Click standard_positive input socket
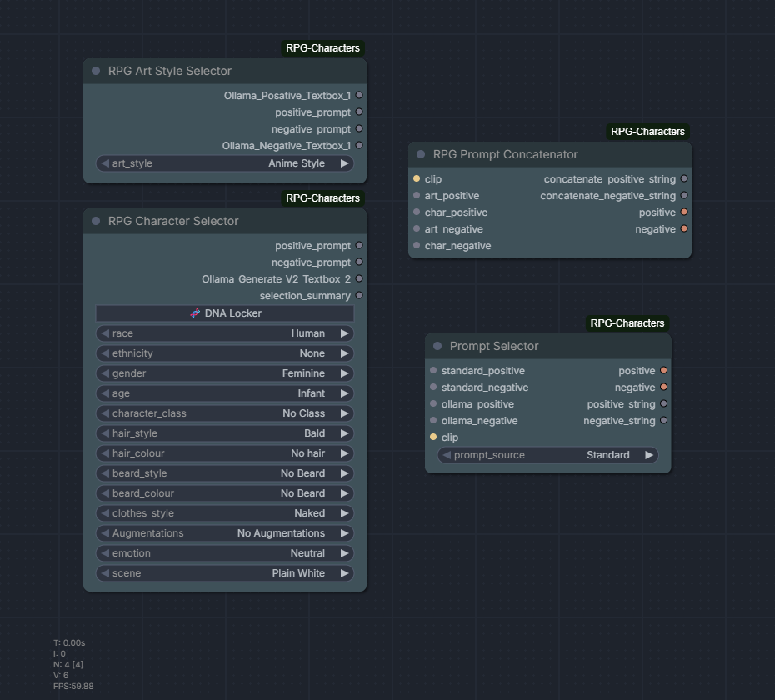 click(433, 370)
